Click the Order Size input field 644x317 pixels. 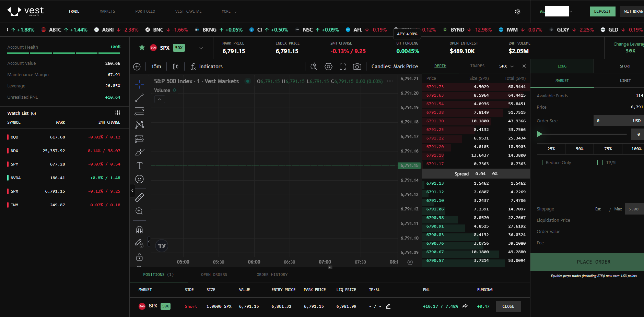tap(619, 121)
